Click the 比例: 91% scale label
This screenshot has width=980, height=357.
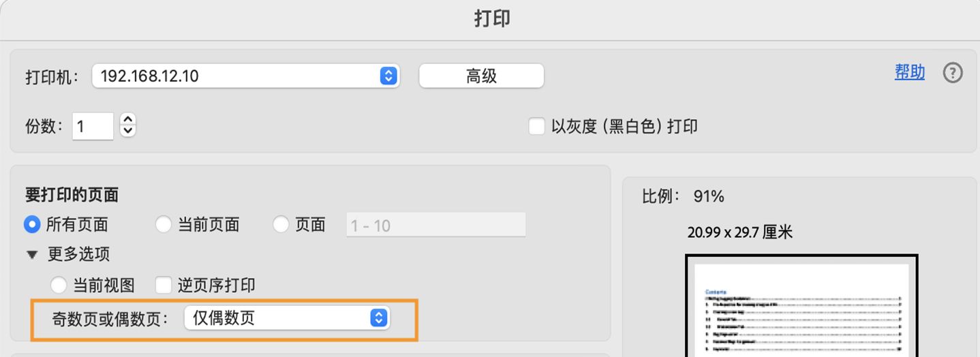[x=683, y=197]
